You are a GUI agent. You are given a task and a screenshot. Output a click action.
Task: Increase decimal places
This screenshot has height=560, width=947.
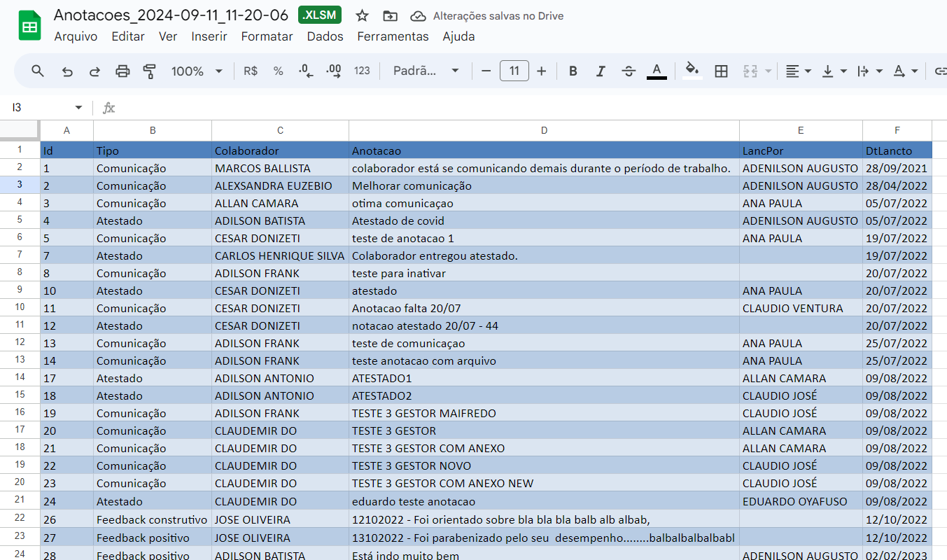[x=334, y=71]
